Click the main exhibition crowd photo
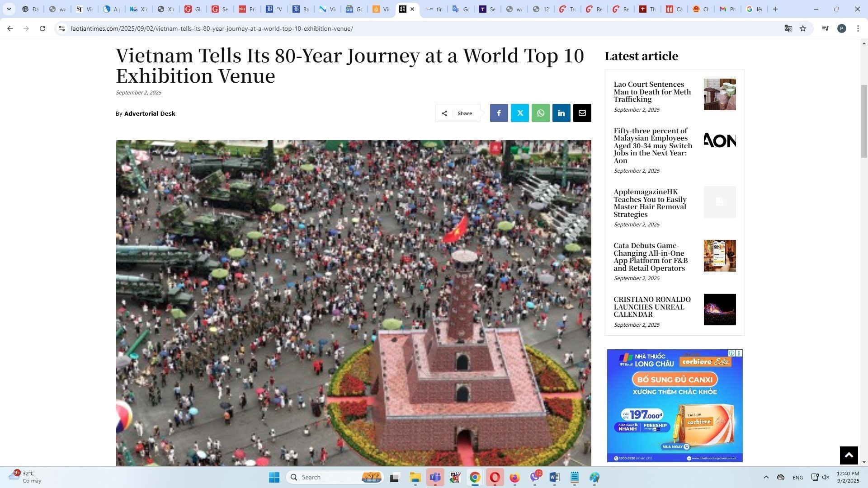This screenshot has height=488, width=868. point(353,303)
